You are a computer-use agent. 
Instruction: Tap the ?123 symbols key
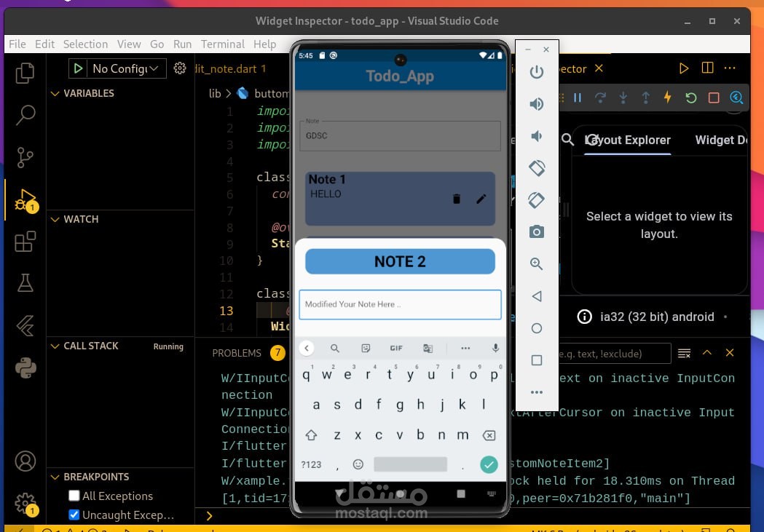point(311,464)
